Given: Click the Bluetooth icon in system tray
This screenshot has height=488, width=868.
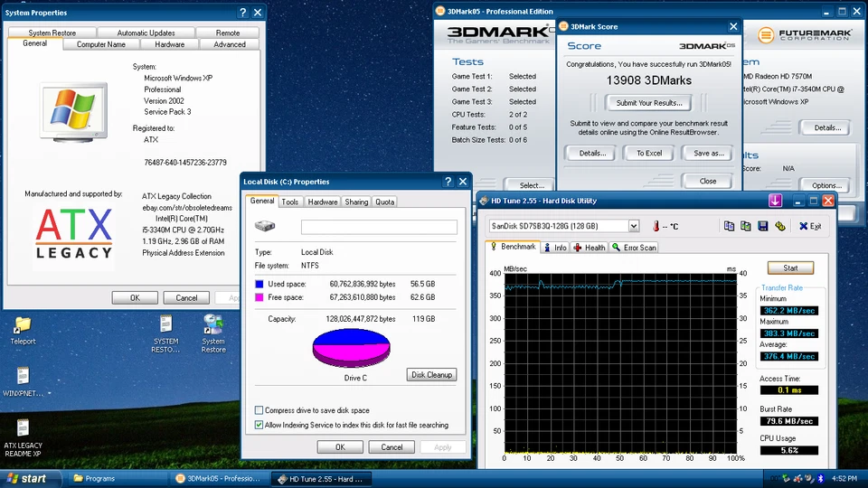Looking at the screenshot, I should pyautogui.click(x=821, y=478).
